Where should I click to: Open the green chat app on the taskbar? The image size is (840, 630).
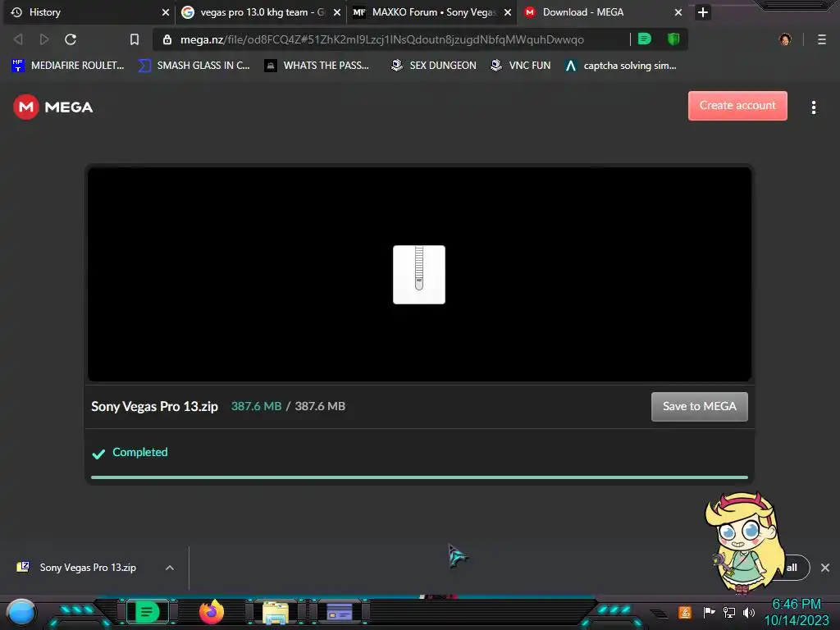pyautogui.click(x=148, y=612)
